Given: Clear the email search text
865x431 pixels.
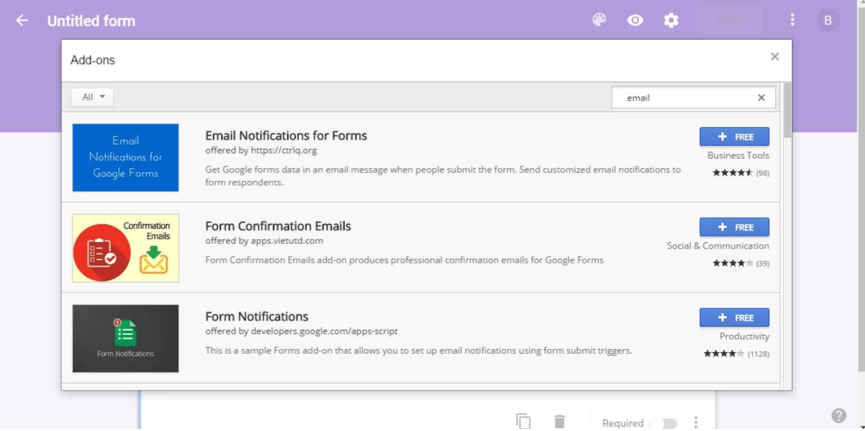Looking at the screenshot, I should pyautogui.click(x=761, y=98).
